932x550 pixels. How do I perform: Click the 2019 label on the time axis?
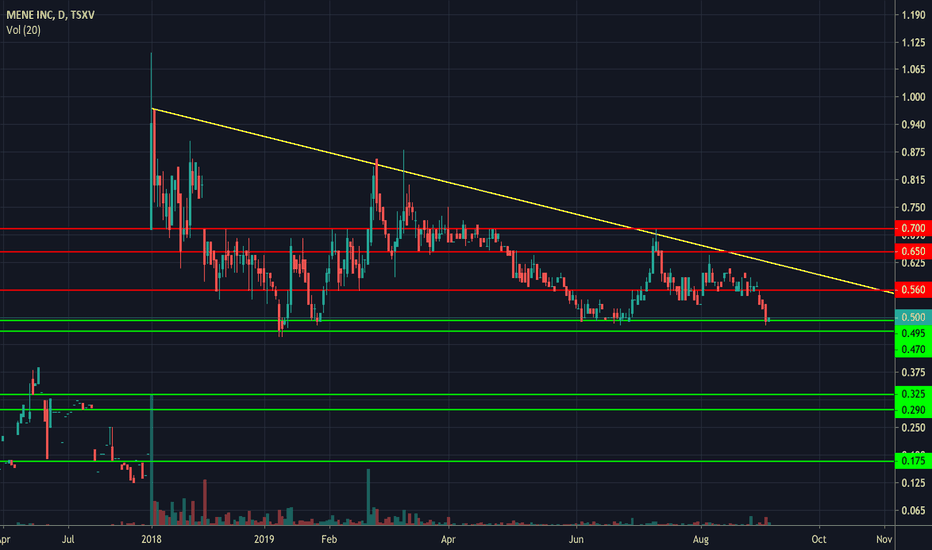pyautogui.click(x=264, y=539)
